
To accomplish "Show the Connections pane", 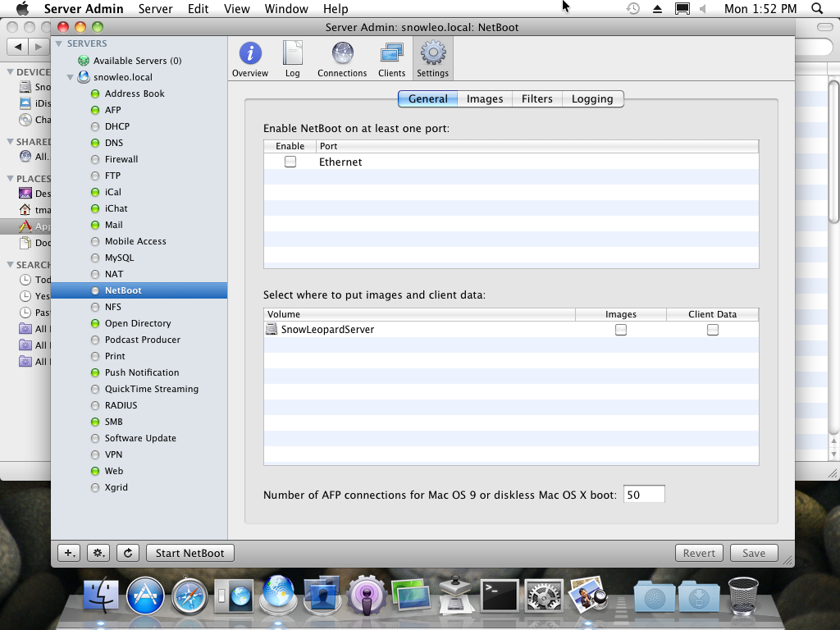I will click(342, 59).
